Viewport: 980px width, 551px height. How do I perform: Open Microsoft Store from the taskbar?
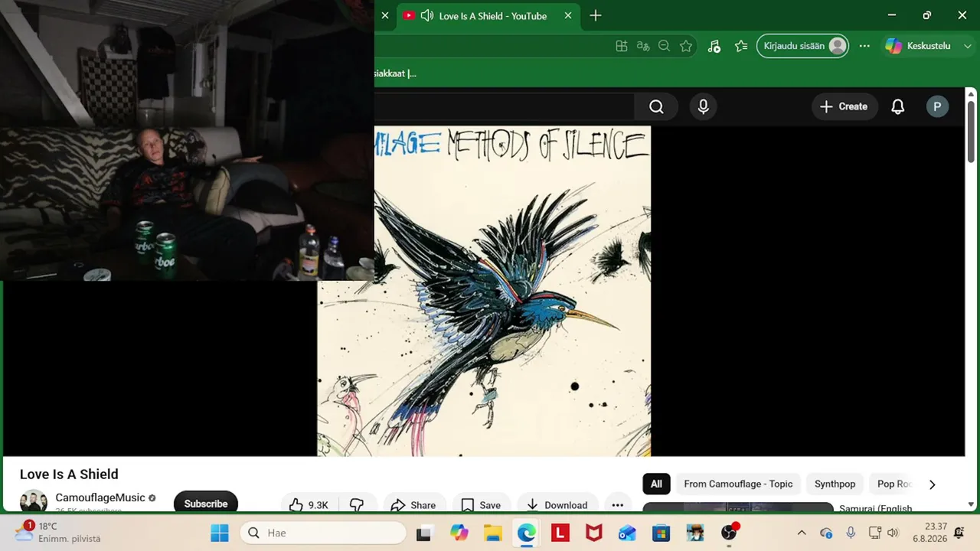pyautogui.click(x=661, y=533)
